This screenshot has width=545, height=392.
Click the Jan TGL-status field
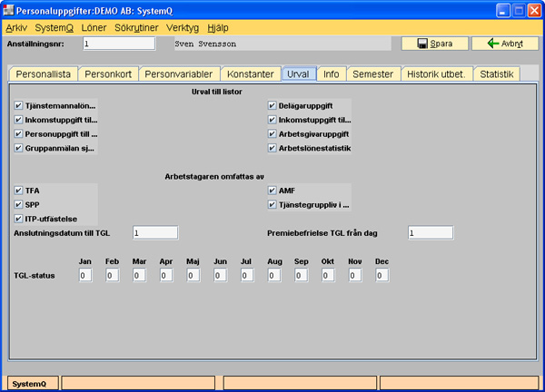point(85,275)
